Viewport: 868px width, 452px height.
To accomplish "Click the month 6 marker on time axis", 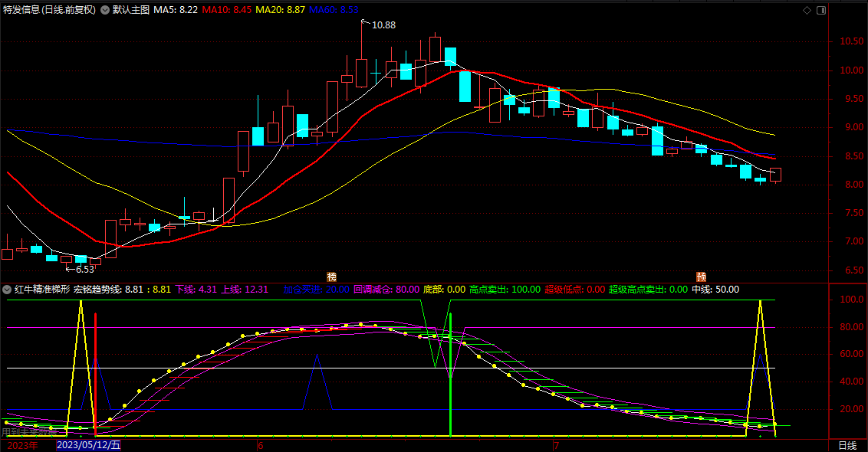I will click(261, 445).
